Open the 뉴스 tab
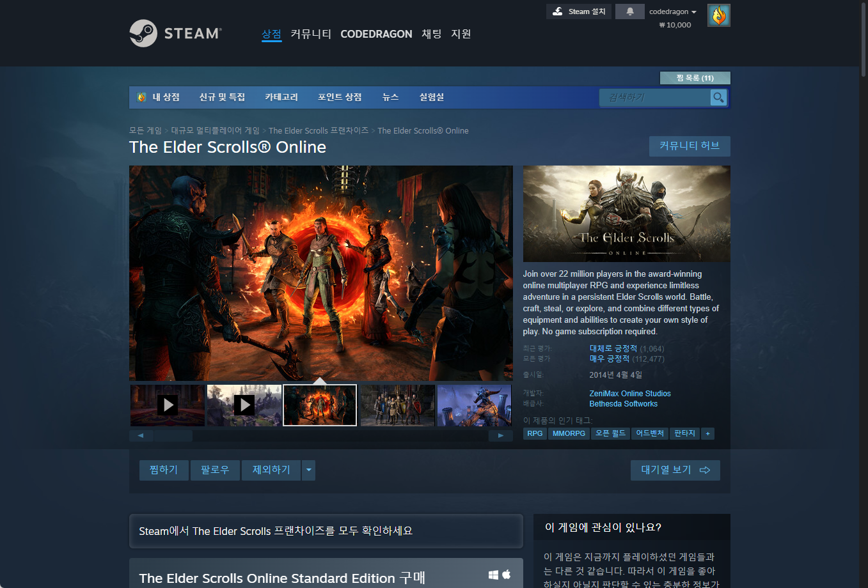868x588 pixels. (x=390, y=97)
